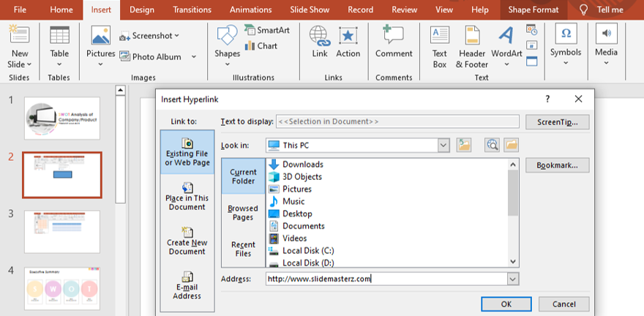The width and height of the screenshot is (644, 316).
Task: Open the Address field dropdown arrow
Action: click(x=512, y=279)
